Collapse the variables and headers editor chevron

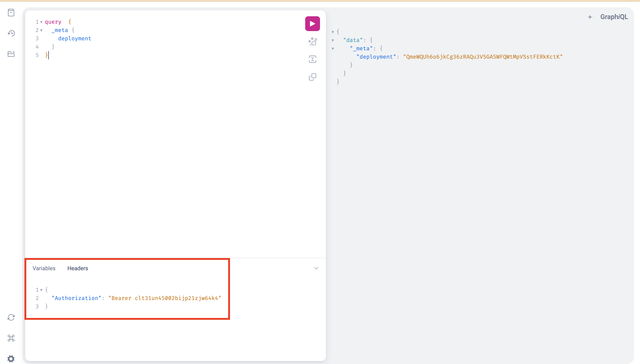click(x=316, y=268)
